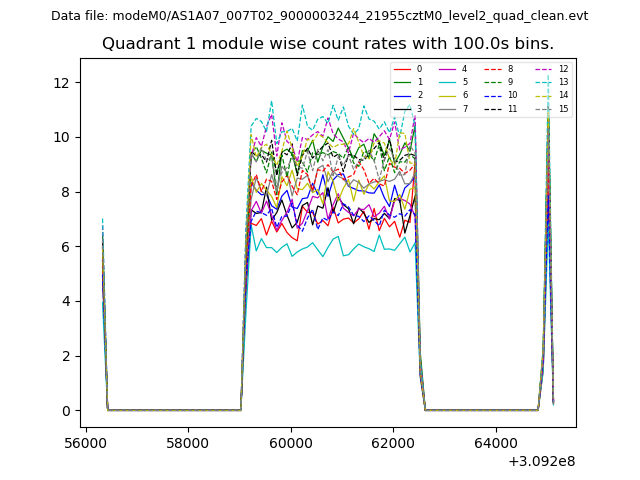Click the solid blue legend marker for module 2
The height and width of the screenshot is (480, 640).
point(403,95)
